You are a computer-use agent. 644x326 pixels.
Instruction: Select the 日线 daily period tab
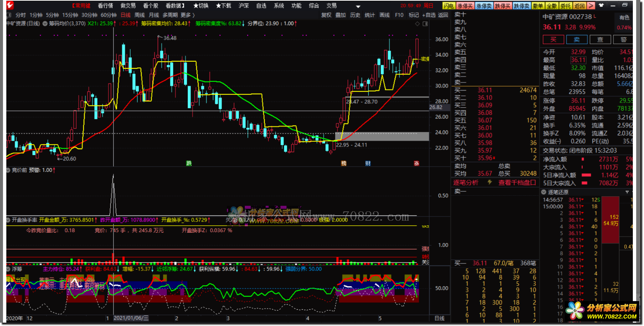pos(126,15)
